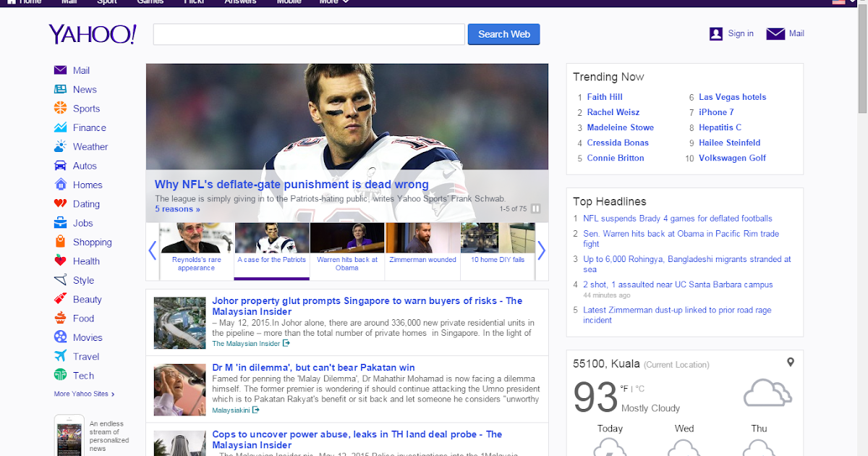868x456 pixels.
Task: Click the Food burger icon
Action: [x=60, y=318]
